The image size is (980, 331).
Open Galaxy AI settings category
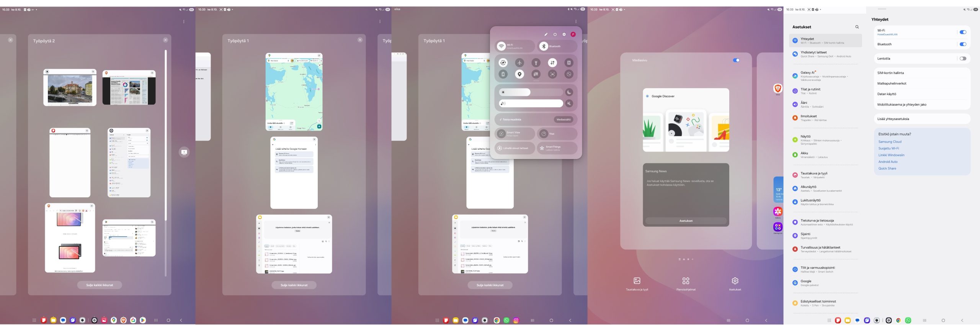[x=807, y=73]
